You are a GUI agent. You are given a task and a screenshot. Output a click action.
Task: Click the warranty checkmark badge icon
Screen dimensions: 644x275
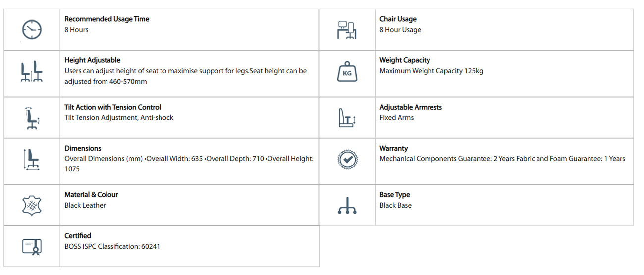(x=347, y=160)
